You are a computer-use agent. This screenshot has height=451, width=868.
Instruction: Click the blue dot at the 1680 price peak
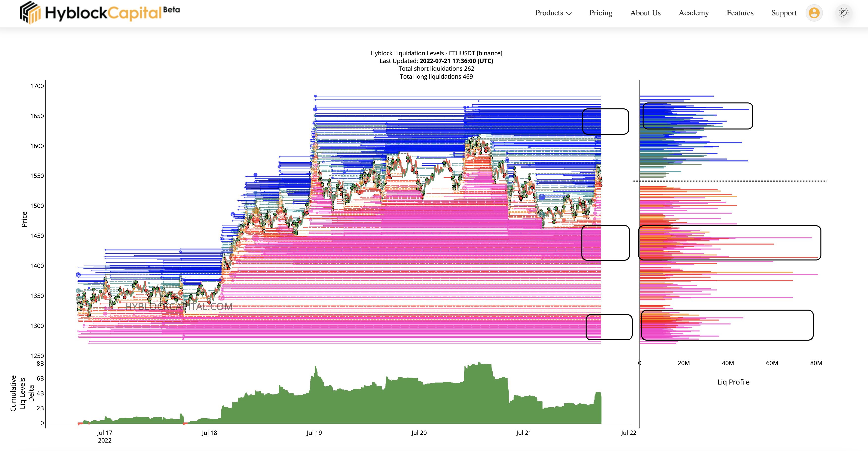[x=315, y=96]
